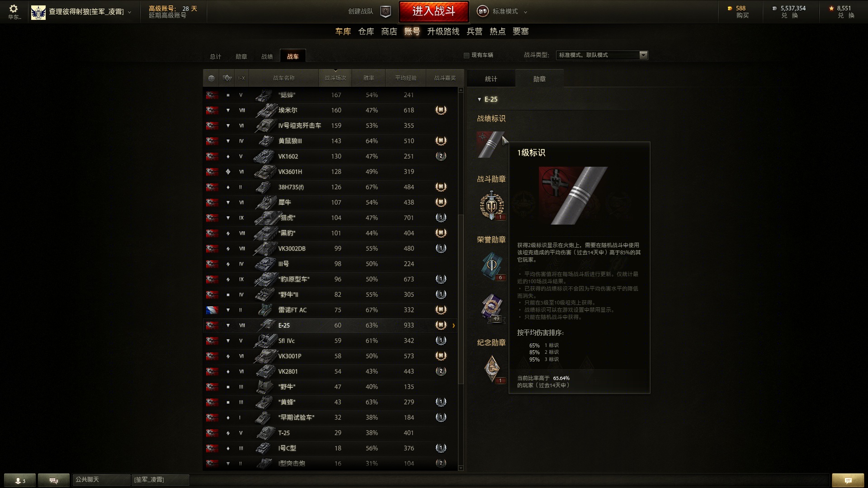
Task: Collapse the E-25 section triangle
Action: (479, 99)
